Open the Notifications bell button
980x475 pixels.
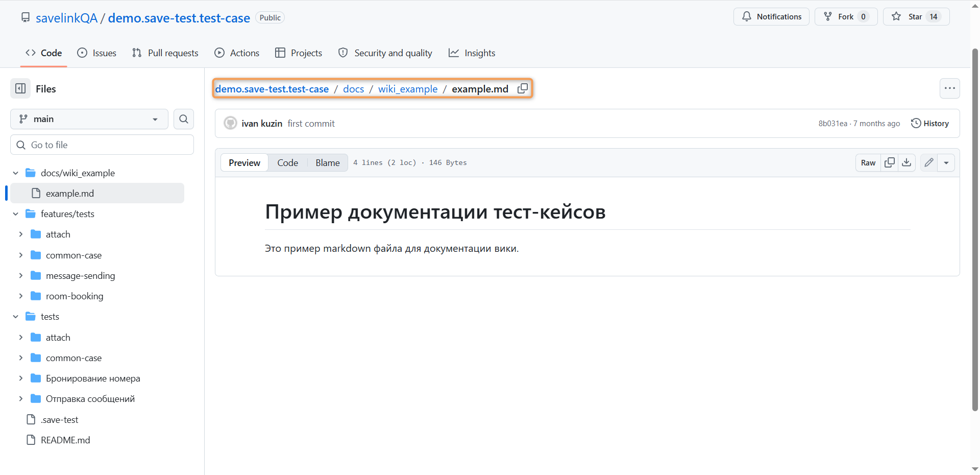coord(771,16)
